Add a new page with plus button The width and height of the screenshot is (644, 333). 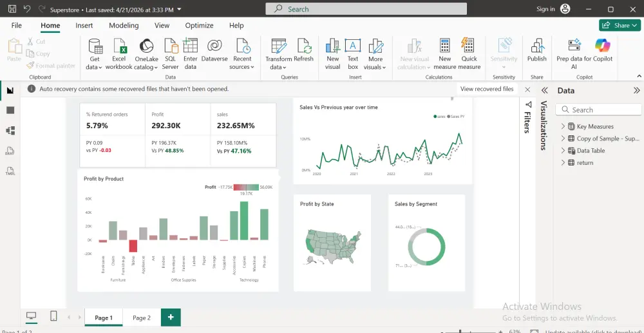[x=171, y=318]
